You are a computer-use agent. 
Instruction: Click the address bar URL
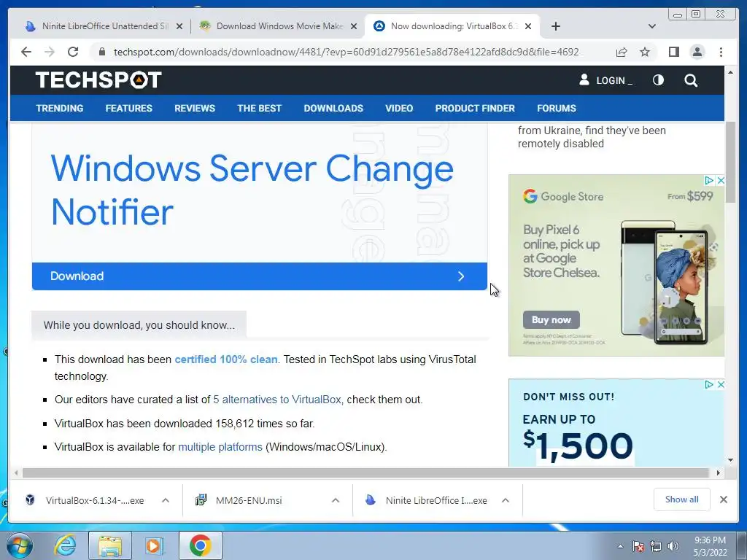347,52
